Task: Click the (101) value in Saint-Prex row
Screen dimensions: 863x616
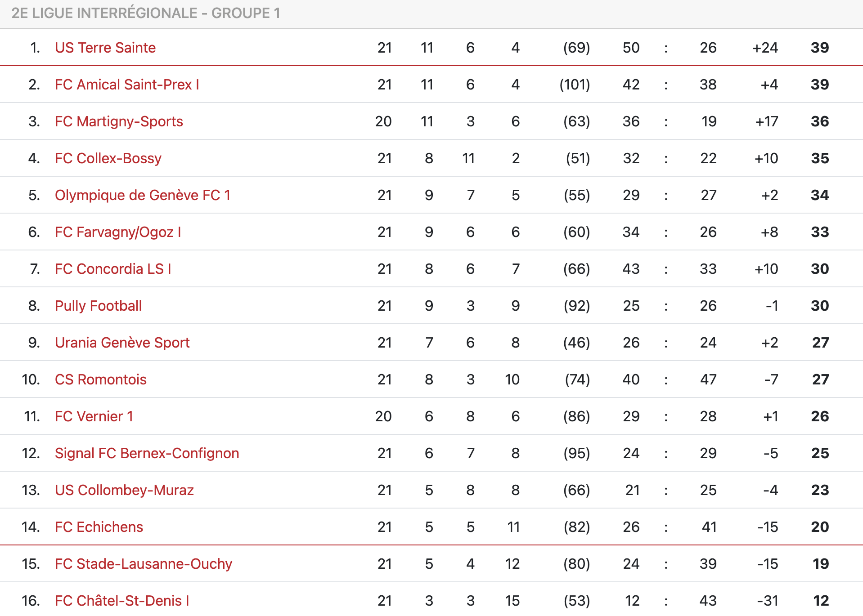Action: 575,85
